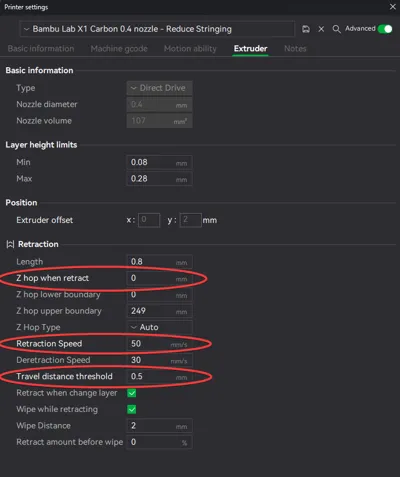The image size is (400, 477).
Task: Edit the Max layer height field
Action: [x=159, y=179]
